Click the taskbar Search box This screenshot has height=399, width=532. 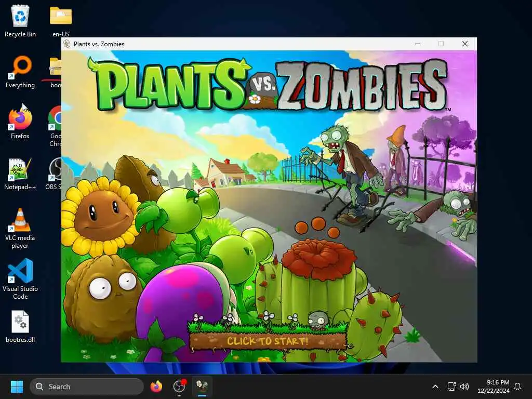click(x=87, y=387)
